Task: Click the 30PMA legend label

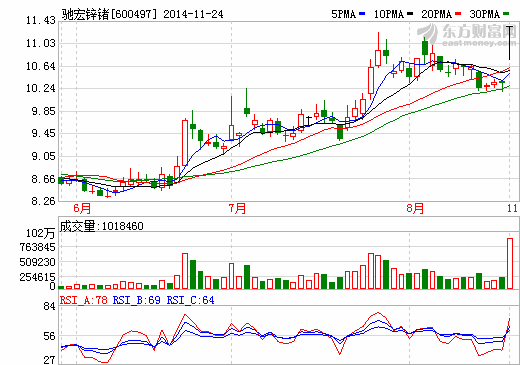Action: 485,14
